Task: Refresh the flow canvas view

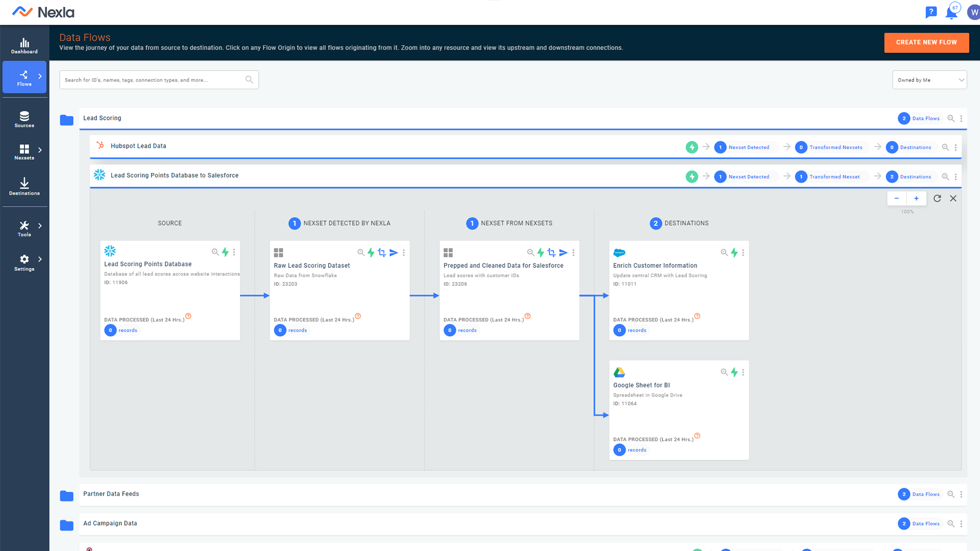Action: click(937, 198)
